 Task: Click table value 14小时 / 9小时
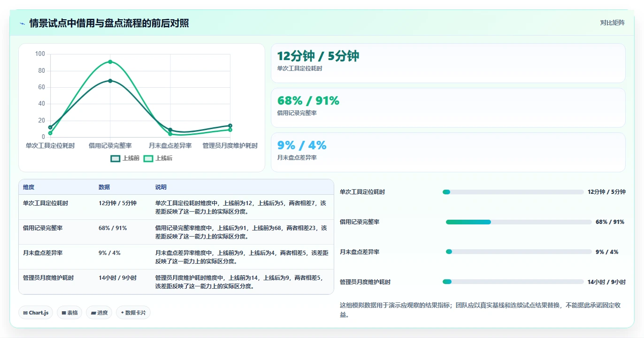[x=118, y=278]
